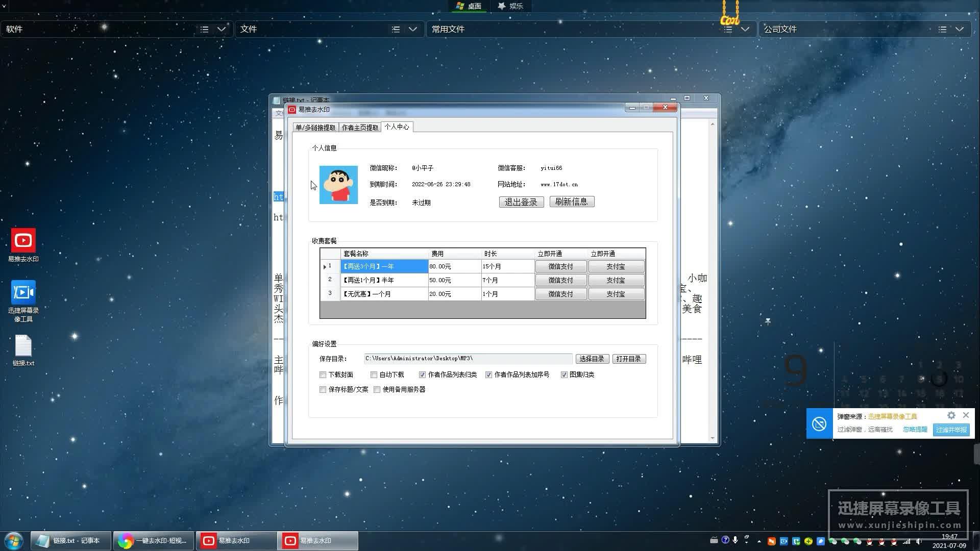
Task: Click 忽略提醒 link in popup notice
Action: pos(915,430)
